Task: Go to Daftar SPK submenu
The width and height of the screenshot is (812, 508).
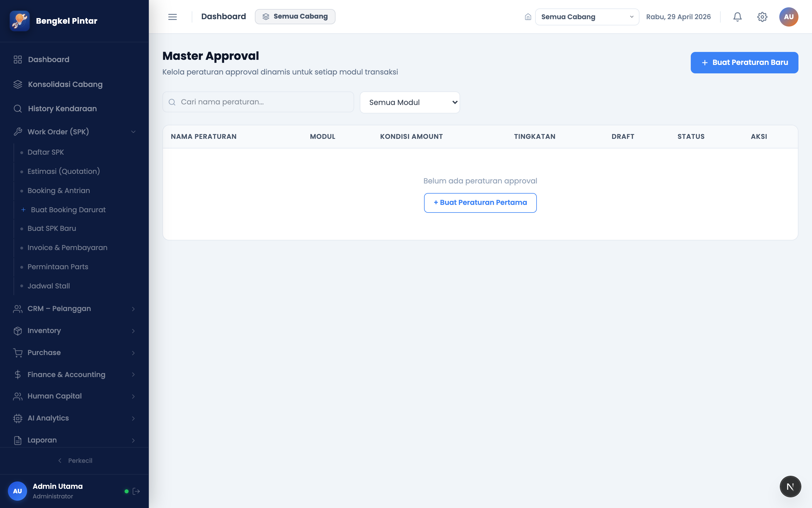Action: coord(46,152)
